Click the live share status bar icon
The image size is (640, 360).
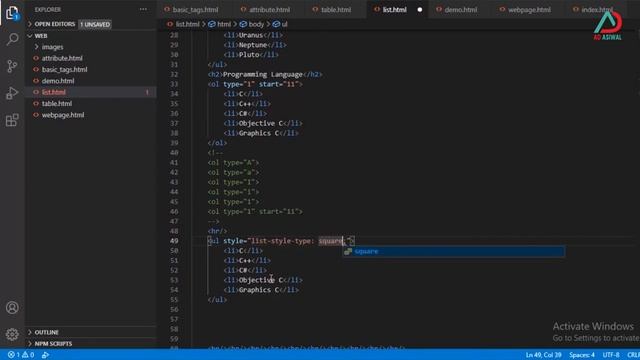pos(45,355)
